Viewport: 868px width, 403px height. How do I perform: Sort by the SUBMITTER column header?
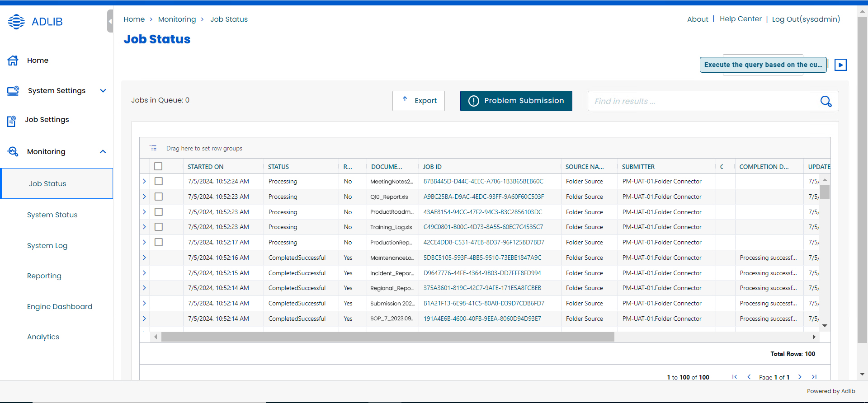coord(638,167)
